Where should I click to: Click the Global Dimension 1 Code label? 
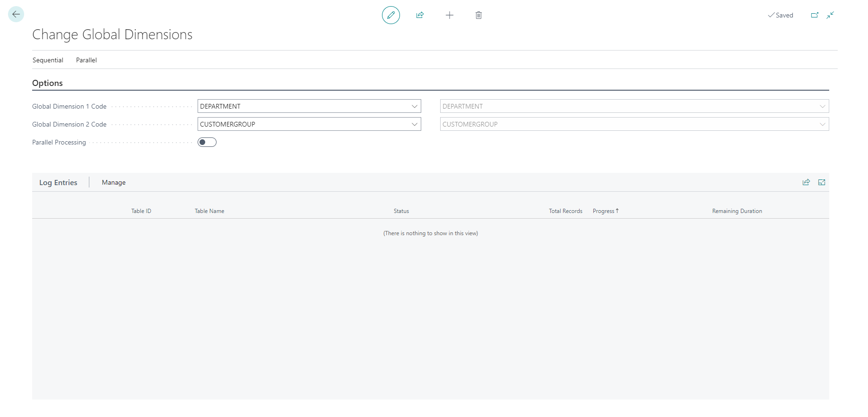click(69, 106)
